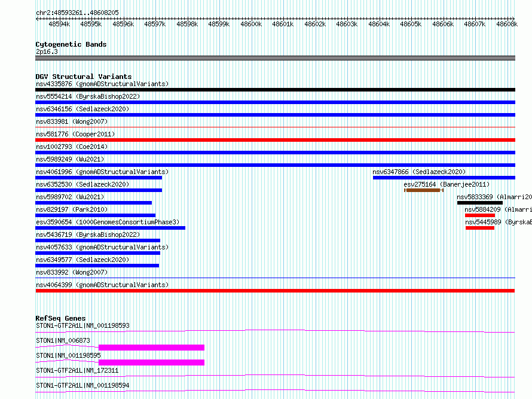Screen dimensions: 532x399
Task: Click the black nsv5833369 variant bar
Action: [x=480, y=203]
